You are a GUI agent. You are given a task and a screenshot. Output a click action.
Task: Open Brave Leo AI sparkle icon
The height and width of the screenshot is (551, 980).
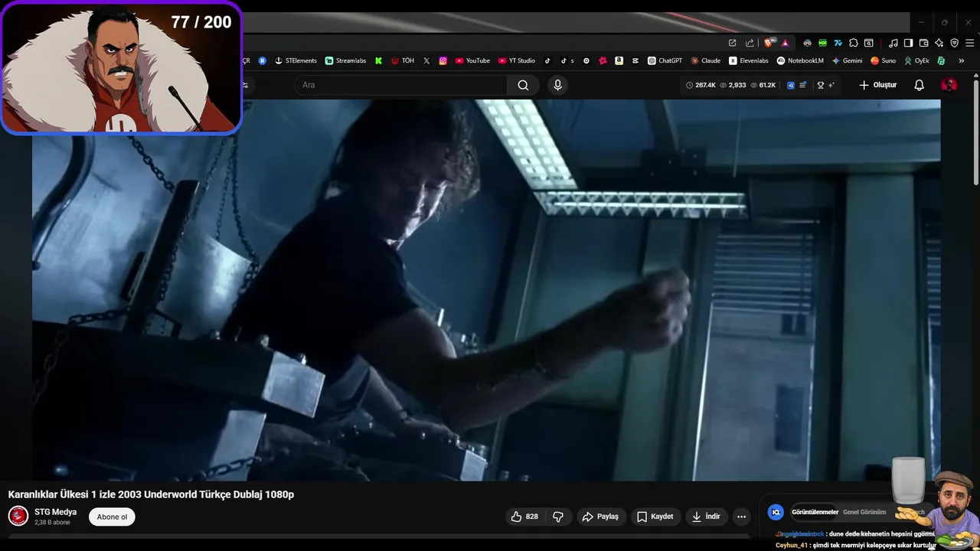[x=939, y=43]
